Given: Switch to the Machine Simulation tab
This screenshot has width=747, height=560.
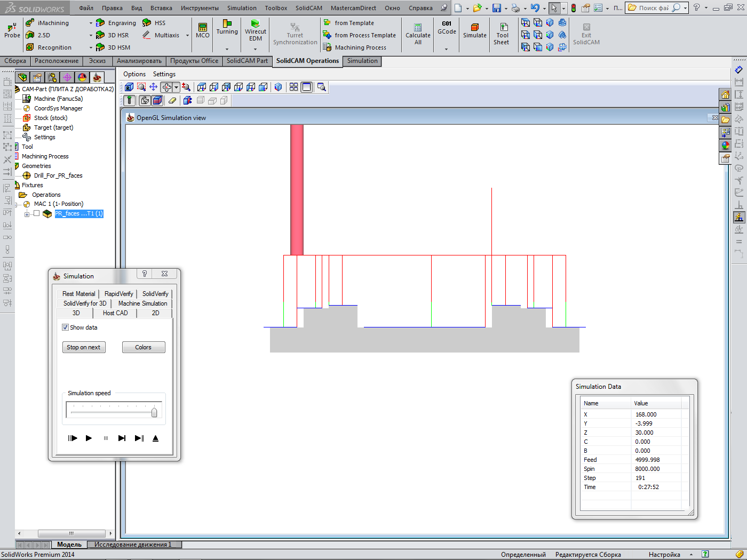Looking at the screenshot, I should (x=142, y=303).
